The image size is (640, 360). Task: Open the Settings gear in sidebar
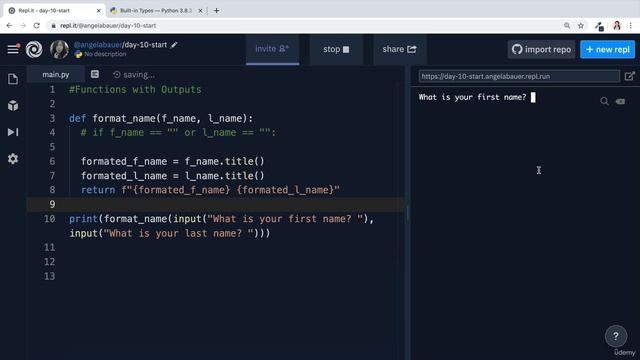pos(13,158)
